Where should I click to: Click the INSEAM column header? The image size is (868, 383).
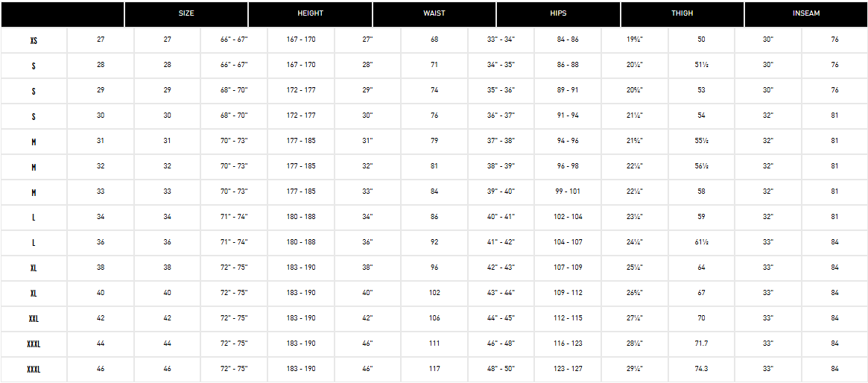tap(806, 14)
